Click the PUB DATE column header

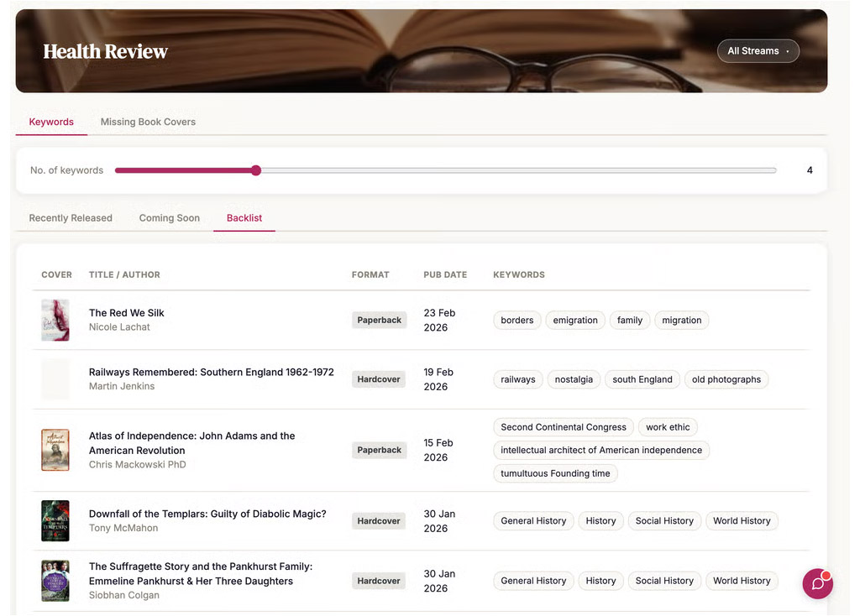pos(445,274)
